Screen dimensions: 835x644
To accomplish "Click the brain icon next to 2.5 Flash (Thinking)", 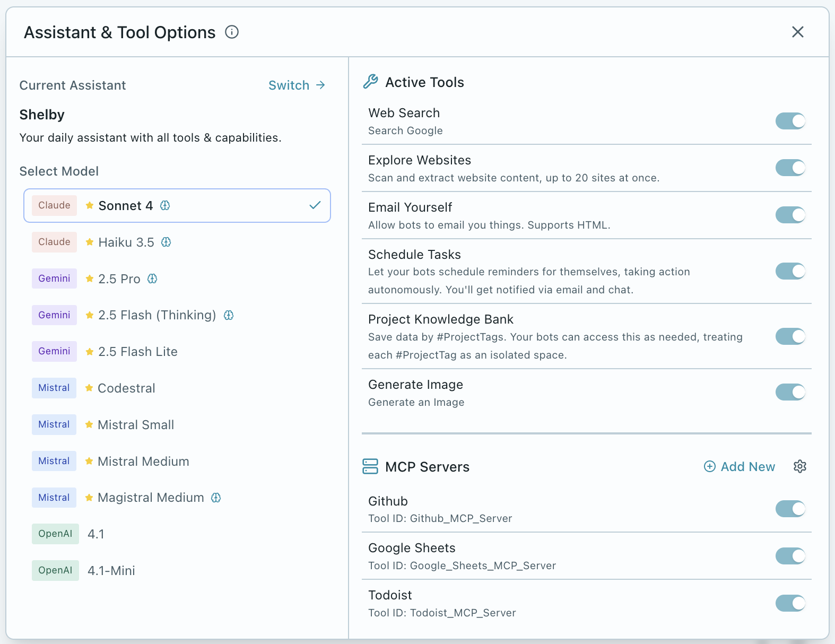I will click(229, 315).
